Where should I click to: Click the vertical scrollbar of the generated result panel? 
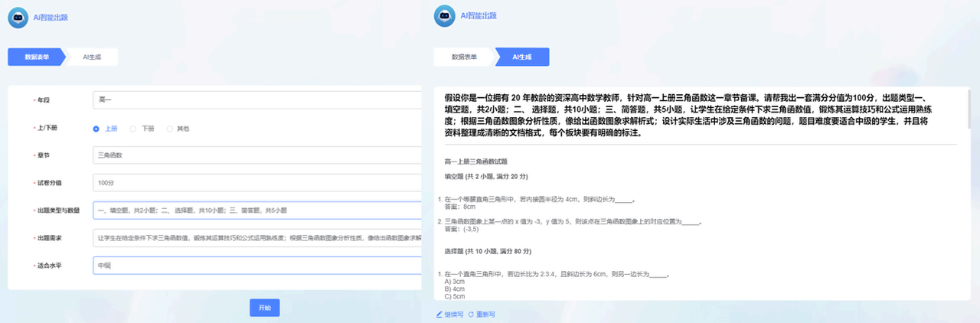click(969, 108)
